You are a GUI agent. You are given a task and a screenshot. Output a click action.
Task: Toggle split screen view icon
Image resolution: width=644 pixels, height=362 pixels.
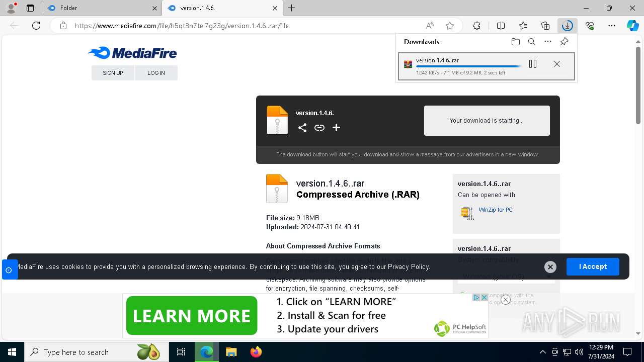click(x=501, y=26)
